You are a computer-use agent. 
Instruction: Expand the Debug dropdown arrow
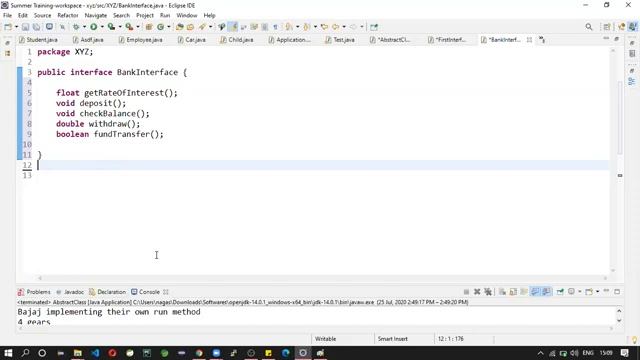click(x=84, y=27)
